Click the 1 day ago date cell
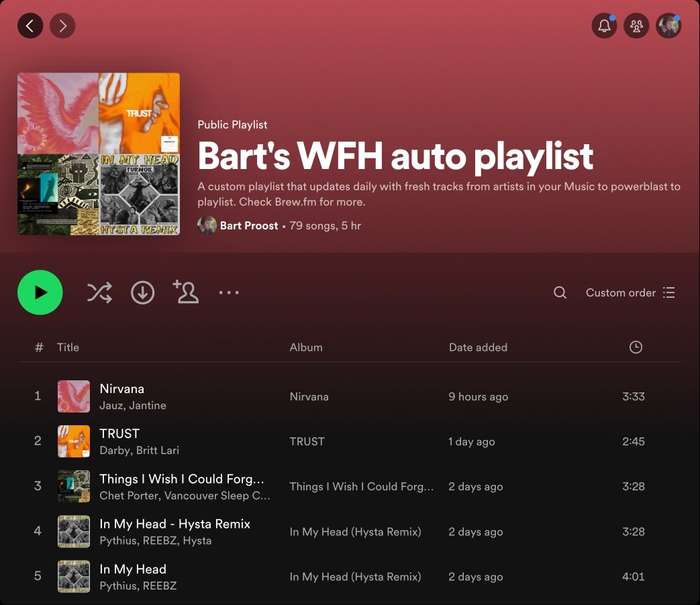700x605 pixels. click(x=471, y=442)
